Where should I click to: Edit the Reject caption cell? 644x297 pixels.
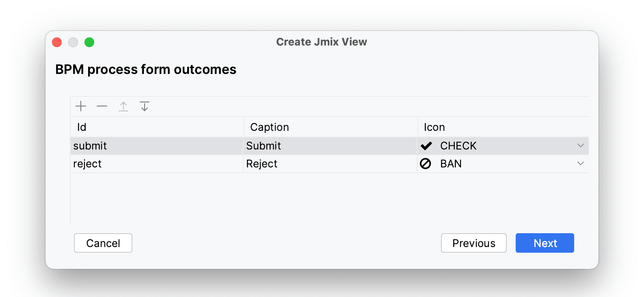(x=330, y=164)
